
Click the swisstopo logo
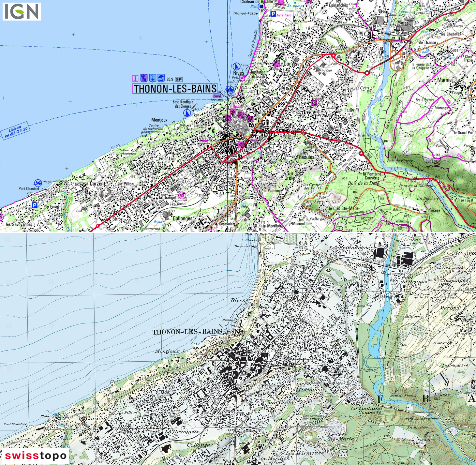(x=36, y=456)
